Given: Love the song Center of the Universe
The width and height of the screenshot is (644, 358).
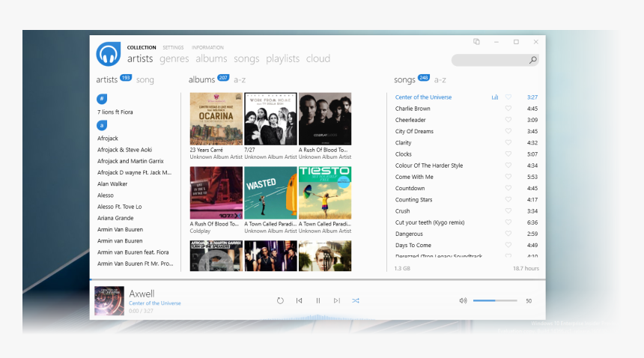Looking at the screenshot, I should click(508, 97).
